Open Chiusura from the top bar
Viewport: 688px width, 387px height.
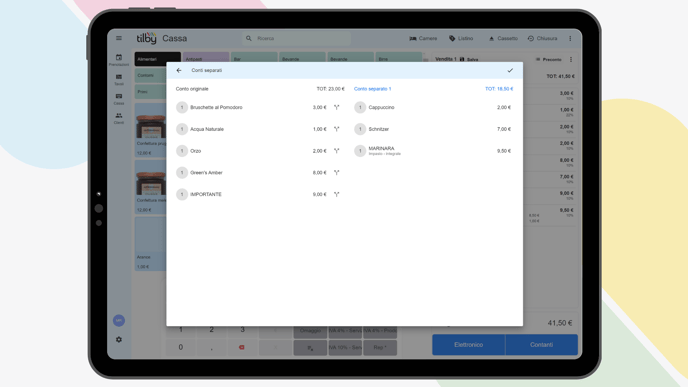(542, 38)
